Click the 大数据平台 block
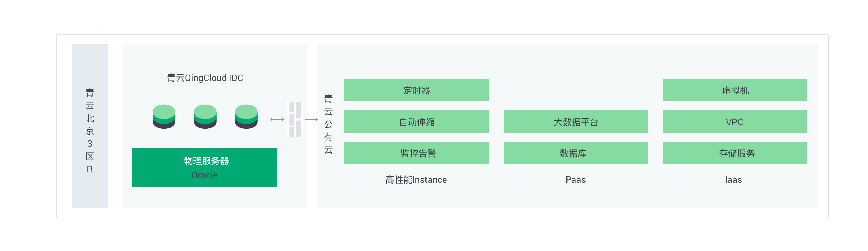 click(575, 121)
